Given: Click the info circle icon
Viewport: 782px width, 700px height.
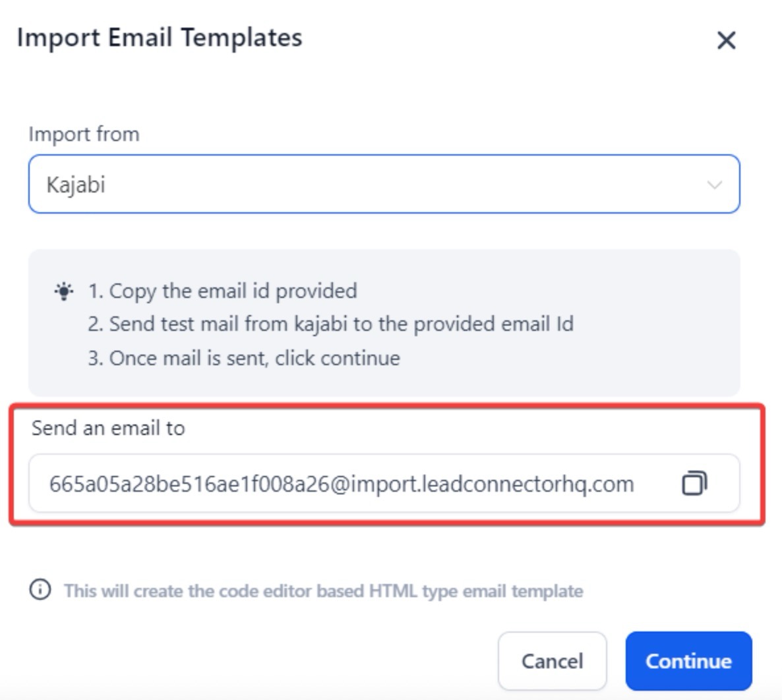Looking at the screenshot, I should pos(40,589).
